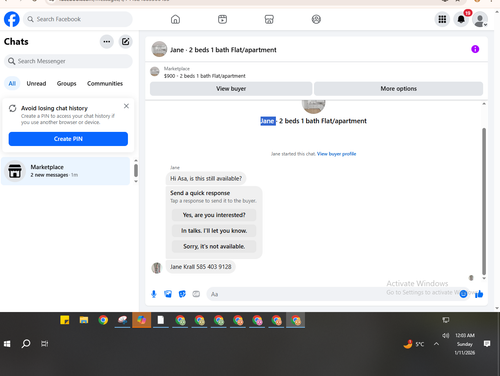
Task: Open the View buyer profile link
Action: coord(336,154)
